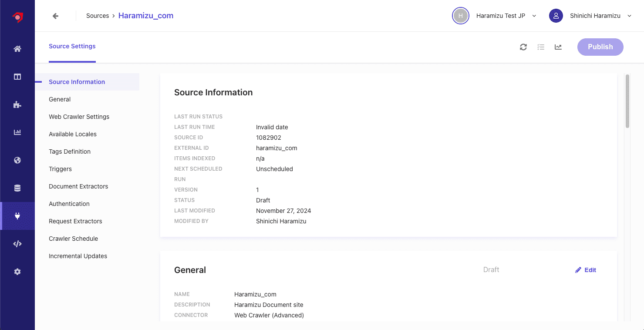The image size is (644, 330).
Task: Select the plug connectors sidebar icon
Action: (17, 216)
